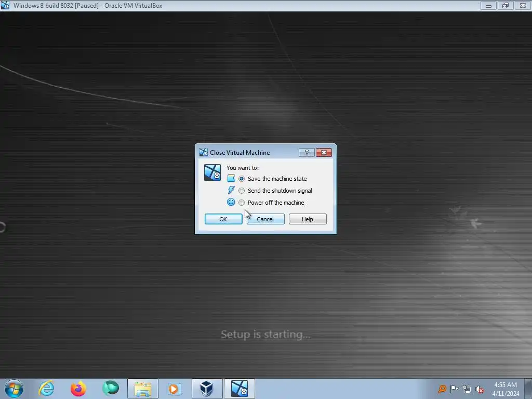This screenshot has width=532, height=399.
Task: Click the VirtualBox window title icon
Action: tap(5, 5)
